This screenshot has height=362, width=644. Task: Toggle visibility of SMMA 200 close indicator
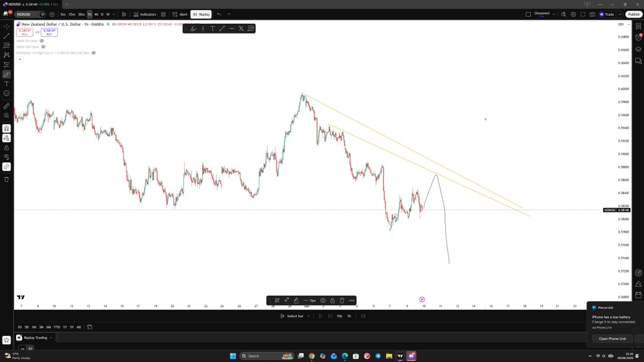coord(43,47)
